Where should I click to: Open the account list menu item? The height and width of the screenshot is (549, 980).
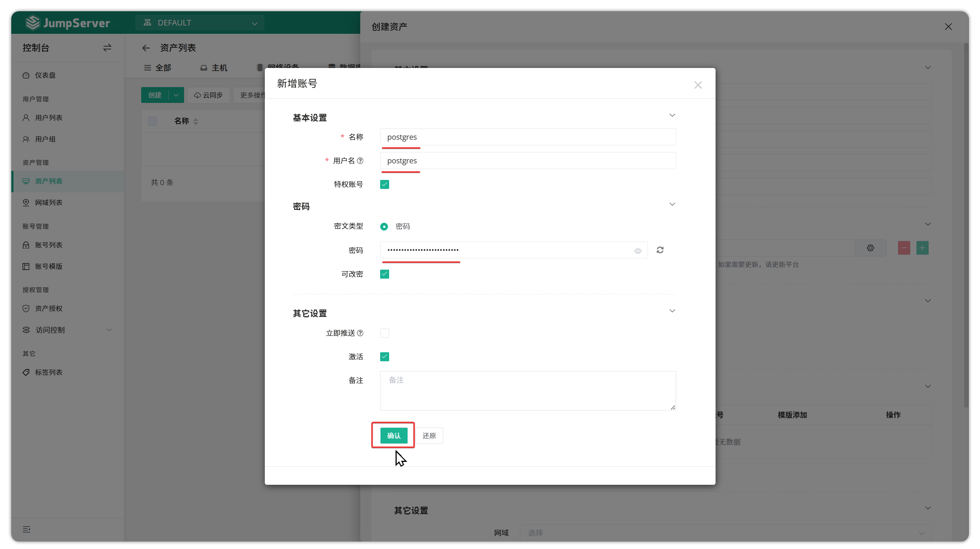click(49, 245)
